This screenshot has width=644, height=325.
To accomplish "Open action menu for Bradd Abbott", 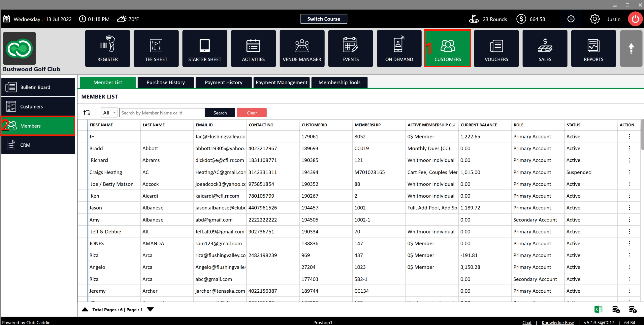I will [629, 148].
